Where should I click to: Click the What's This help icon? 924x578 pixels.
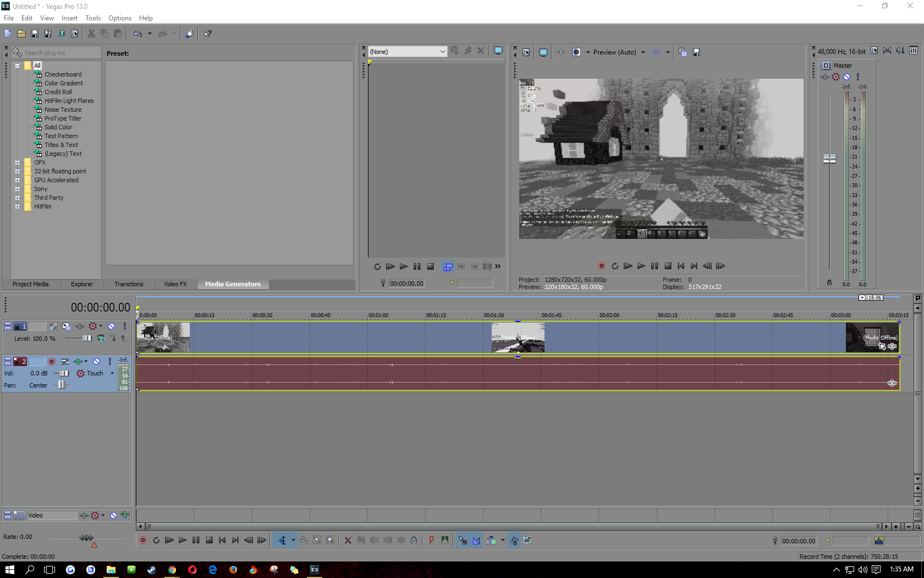coord(208,34)
